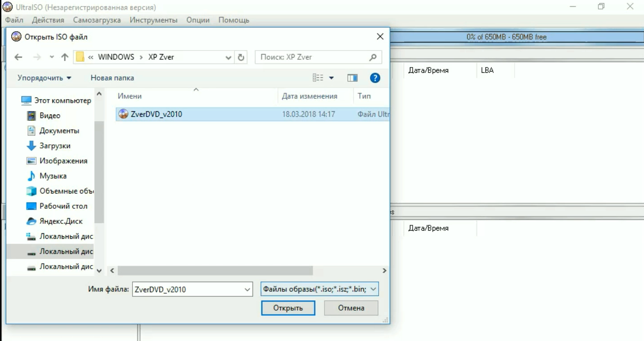This screenshot has height=341, width=644.
Task: Click the ZverDVD_v2010 file icon
Action: pos(123,114)
